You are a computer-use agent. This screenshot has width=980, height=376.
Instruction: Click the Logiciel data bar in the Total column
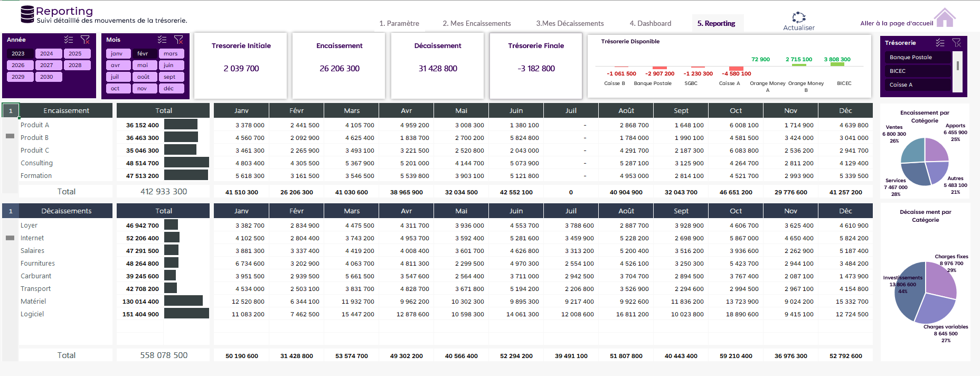coord(186,314)
